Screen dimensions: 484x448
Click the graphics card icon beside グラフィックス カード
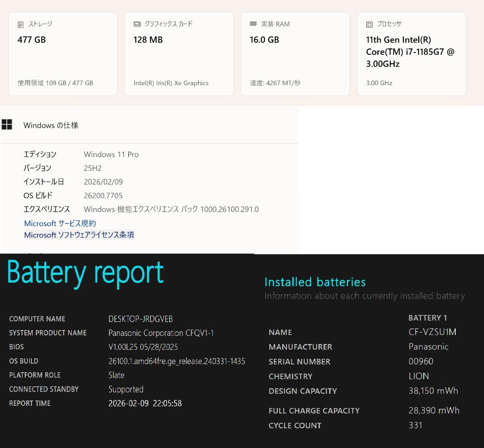(137, 24)
